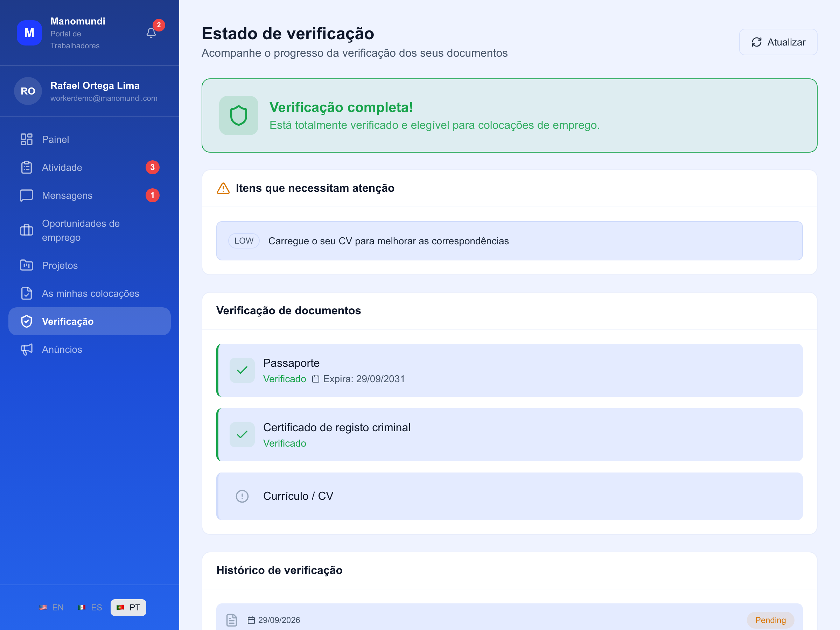The image size is (840, 630).
Task: Select the PT language button
Action: coord(128,608)
